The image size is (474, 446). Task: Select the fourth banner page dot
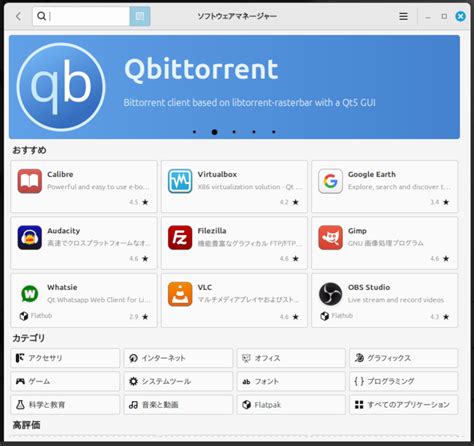[254, 132]
